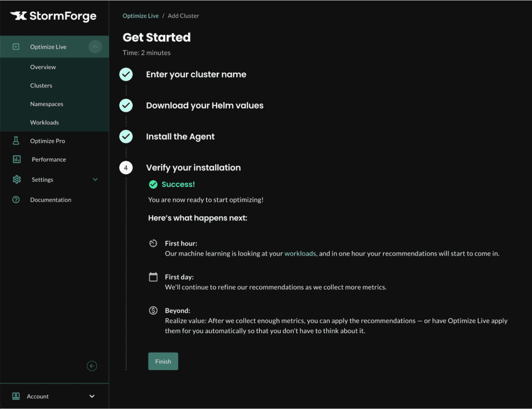Click the Success! status text
The image size is (532, 409).
tap(178, 184)
